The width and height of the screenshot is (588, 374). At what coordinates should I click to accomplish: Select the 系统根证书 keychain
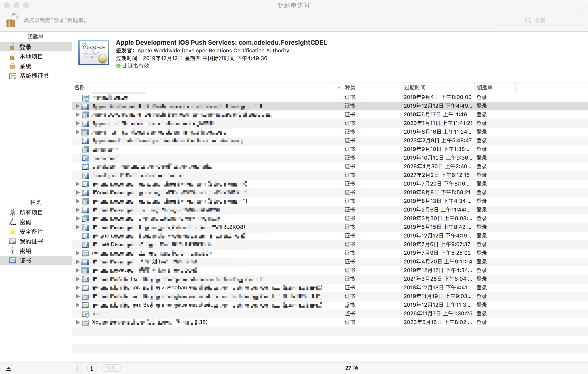34,76
